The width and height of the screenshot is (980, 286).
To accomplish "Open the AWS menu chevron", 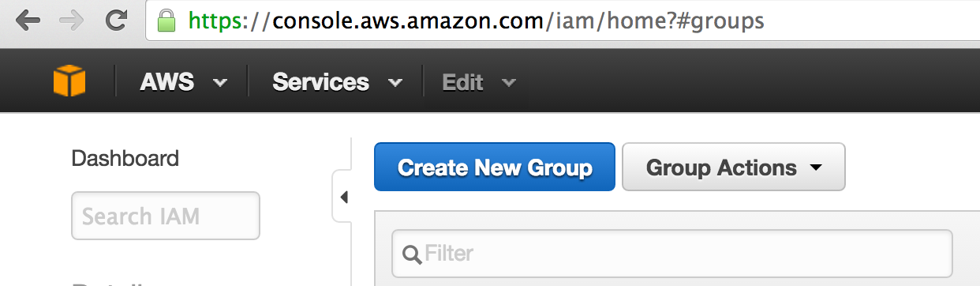I will point(220,83).
